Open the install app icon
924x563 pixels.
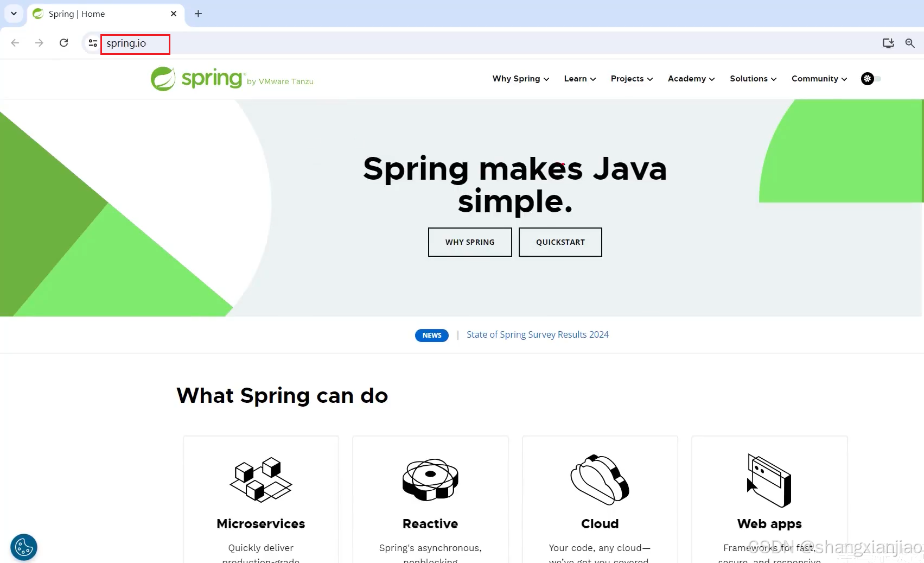click(x=888, y=43)
